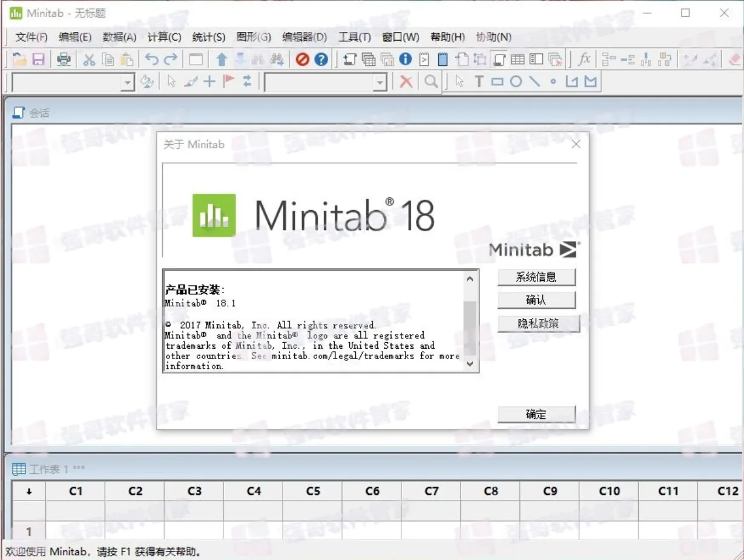Show the worksheet grid window icon
The width and height of the screenshot is (744, 560).
click(518, 59)
